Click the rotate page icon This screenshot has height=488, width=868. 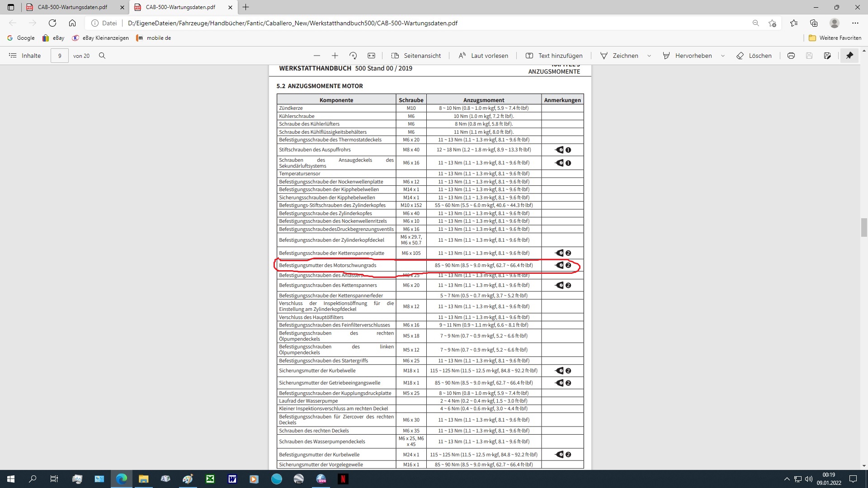[353, 56]
